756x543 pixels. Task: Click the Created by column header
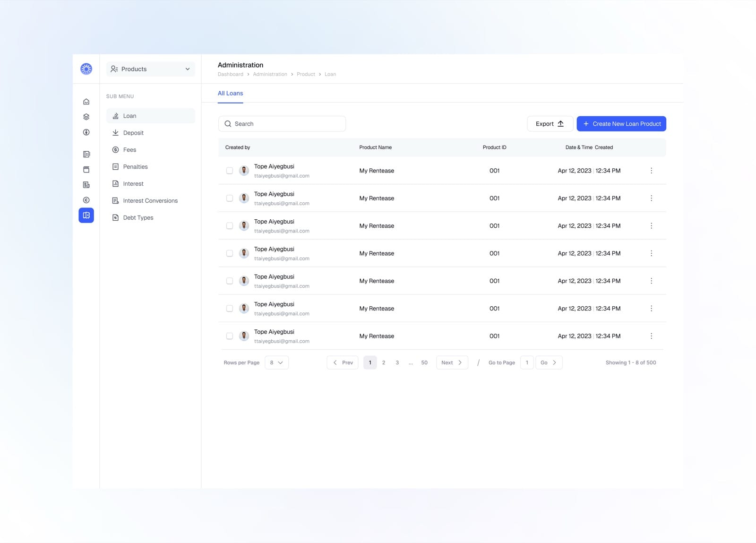pyautogui.click(x=238, y=147)
